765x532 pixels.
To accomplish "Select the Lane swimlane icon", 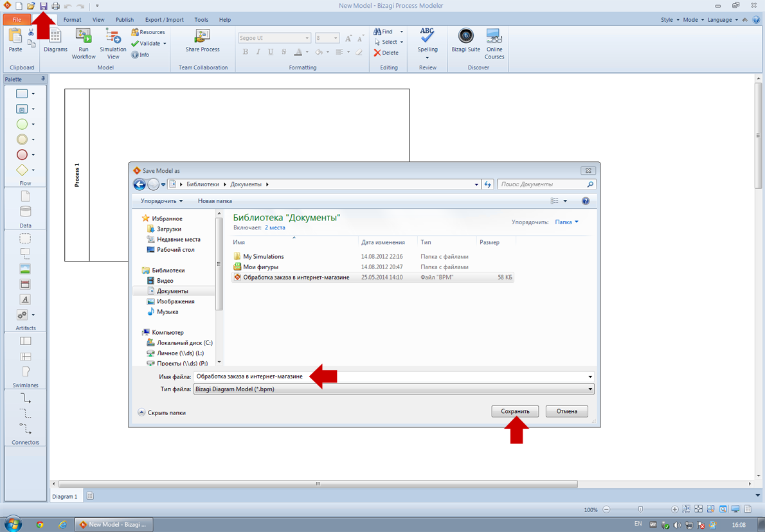I will coord(25,357).
